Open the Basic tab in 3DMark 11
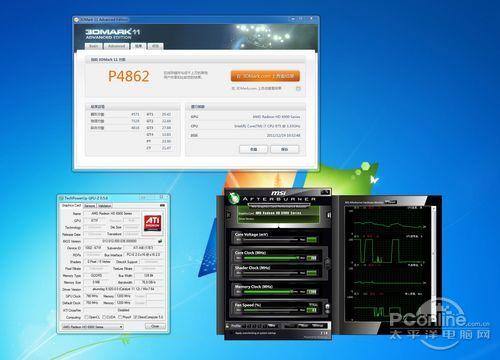The width and height of the screenshot is (500, 360). (x=94, y=46)
